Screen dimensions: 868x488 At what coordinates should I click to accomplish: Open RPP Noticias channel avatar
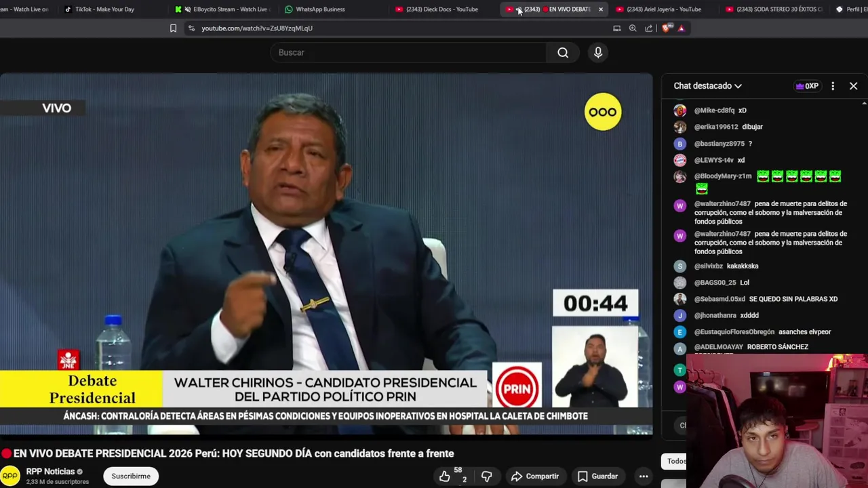tap(10, 476)
